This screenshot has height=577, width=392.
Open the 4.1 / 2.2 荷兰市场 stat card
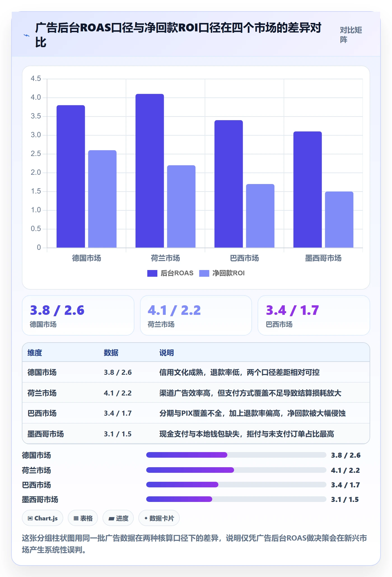[196, 315]
